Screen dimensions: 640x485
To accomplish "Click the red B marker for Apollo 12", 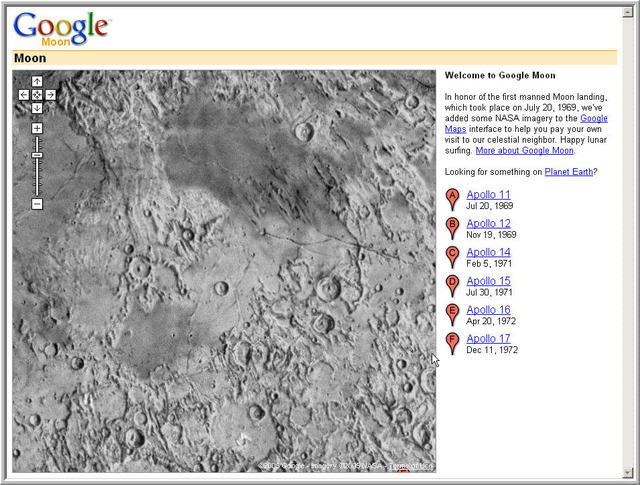I will [452, 228].
